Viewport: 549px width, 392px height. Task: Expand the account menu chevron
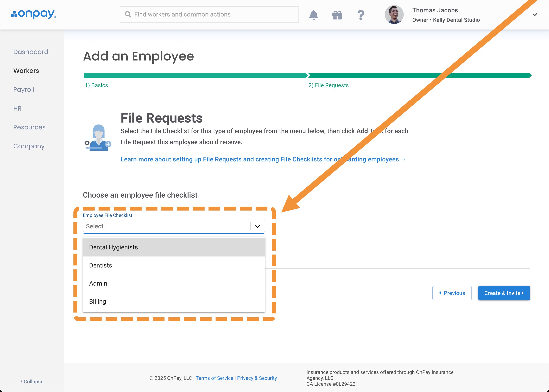pos(534,15)
